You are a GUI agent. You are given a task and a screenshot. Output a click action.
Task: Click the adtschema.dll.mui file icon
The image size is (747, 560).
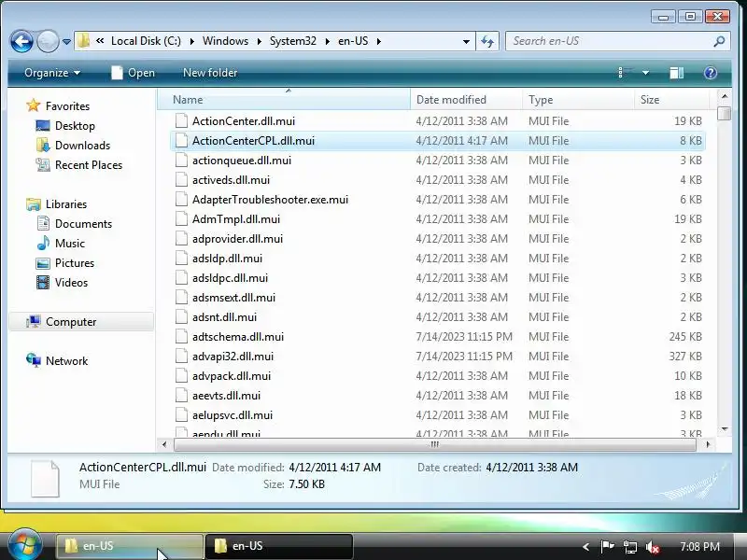(x=181, y=337)
